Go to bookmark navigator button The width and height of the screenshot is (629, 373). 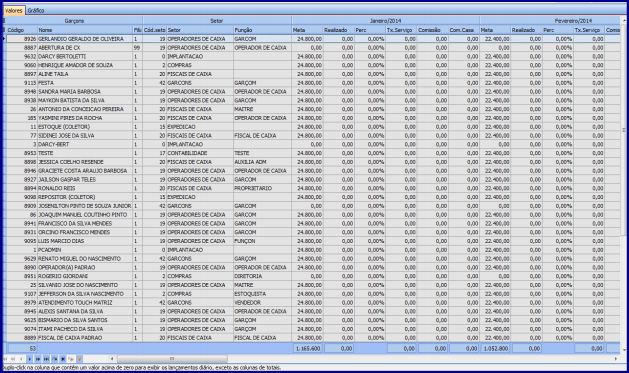click(x=63, y=359)
